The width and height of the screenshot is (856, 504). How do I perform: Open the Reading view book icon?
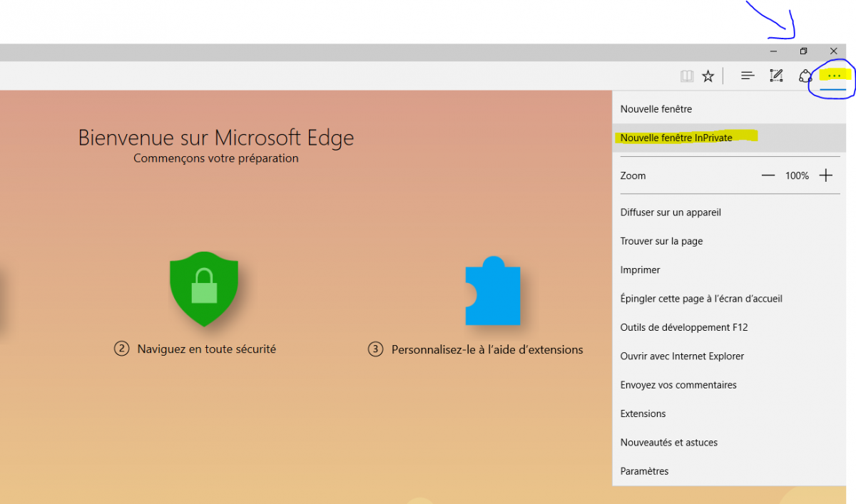686,76
